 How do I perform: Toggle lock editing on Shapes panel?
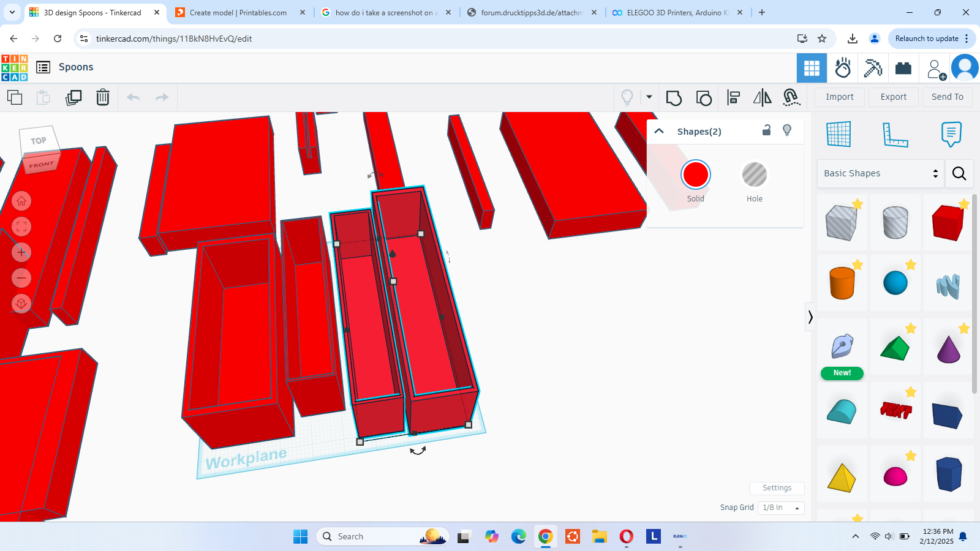[766, 130]
